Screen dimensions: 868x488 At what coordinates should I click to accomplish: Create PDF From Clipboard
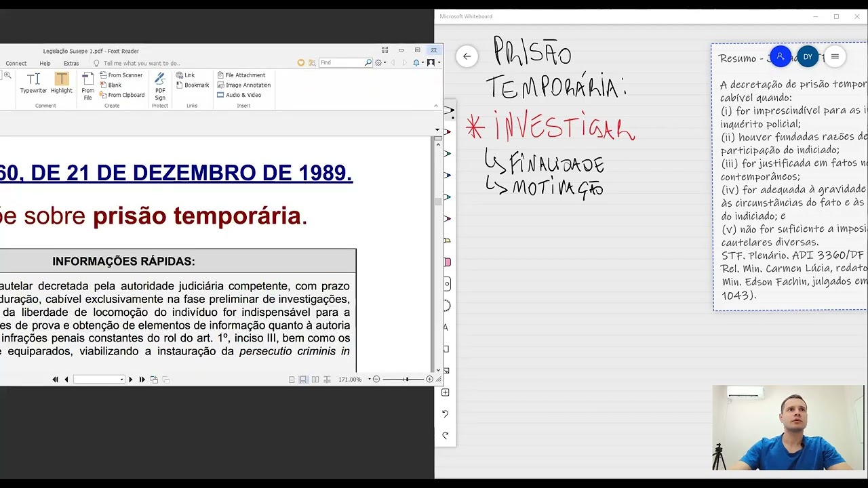coord(122,95)
